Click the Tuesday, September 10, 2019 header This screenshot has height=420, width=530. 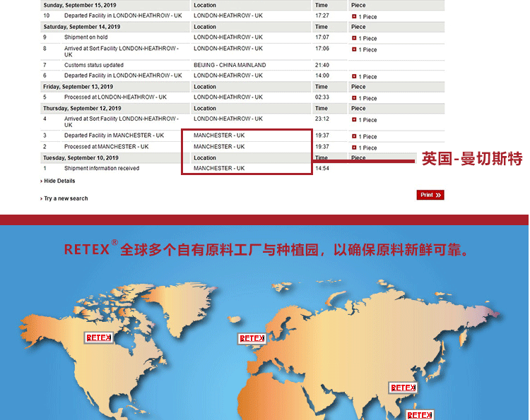(81, 158)
